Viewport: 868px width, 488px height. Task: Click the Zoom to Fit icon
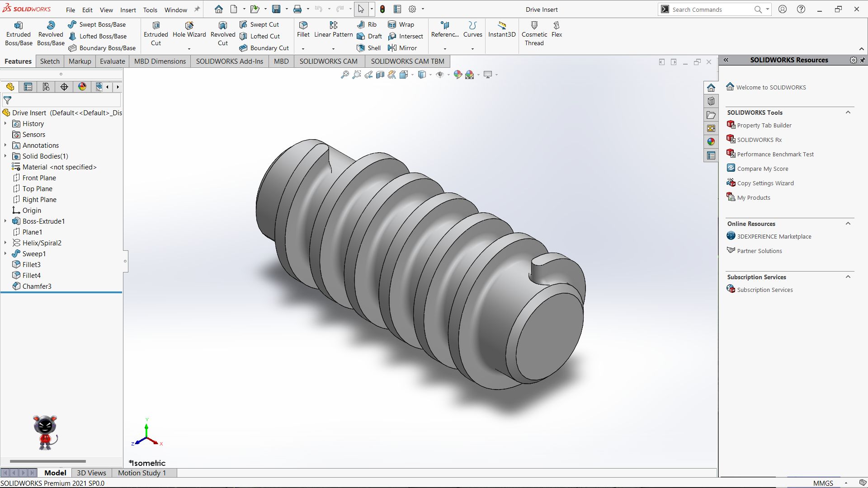[344, 75]
